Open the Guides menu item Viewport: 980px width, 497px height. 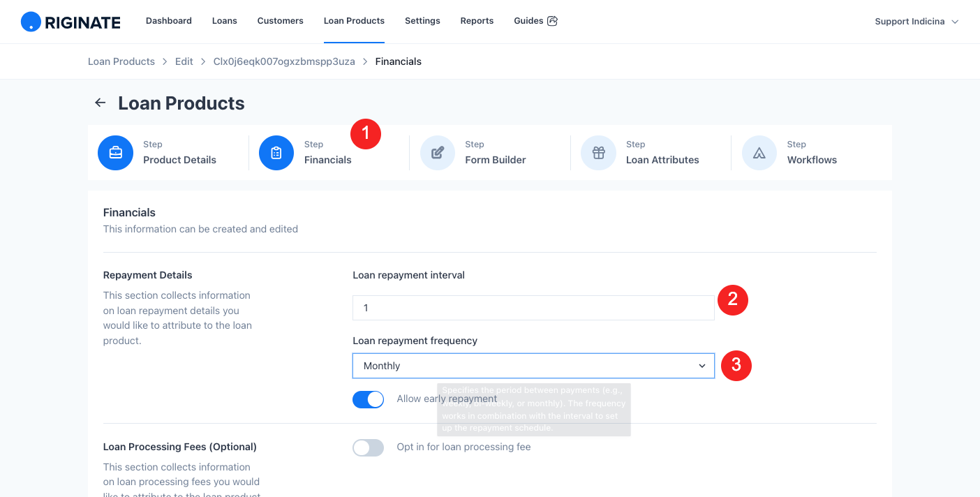528,21
